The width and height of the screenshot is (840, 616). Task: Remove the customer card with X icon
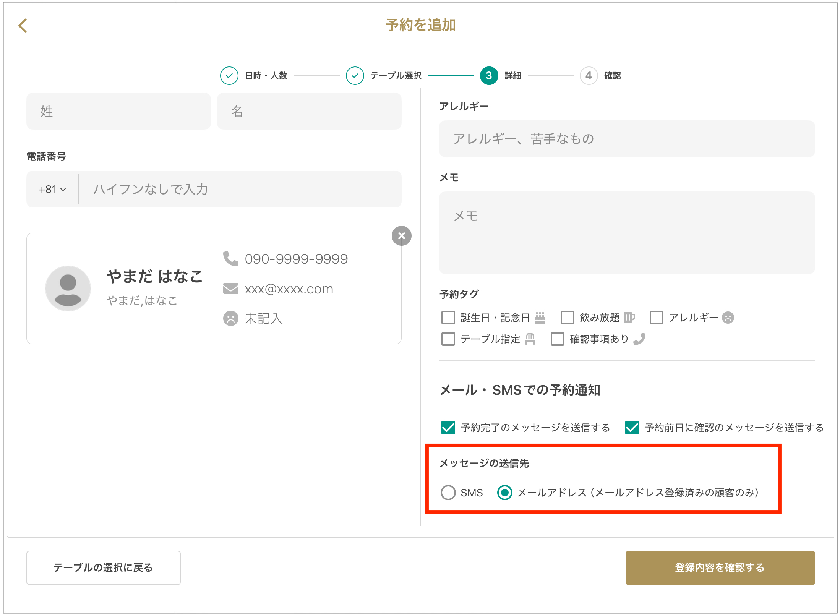[401, 236]
